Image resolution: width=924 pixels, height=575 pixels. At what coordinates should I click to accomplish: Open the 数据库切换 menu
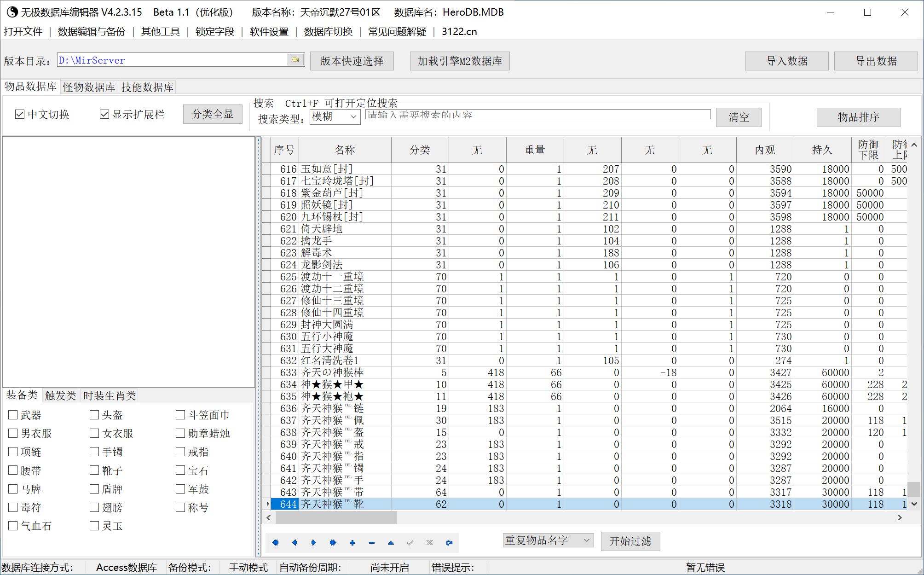coord(328,31)
